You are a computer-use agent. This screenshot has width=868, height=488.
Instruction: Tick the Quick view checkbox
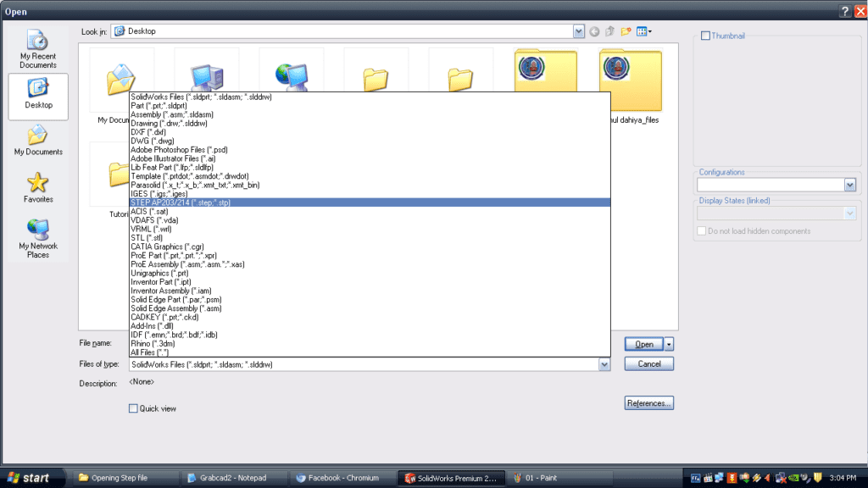click(x=133, y=408)
